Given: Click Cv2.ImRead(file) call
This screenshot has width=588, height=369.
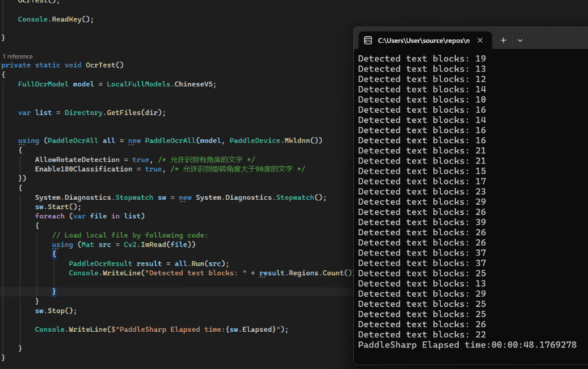Looking at the screenshot, I should 159,245.
